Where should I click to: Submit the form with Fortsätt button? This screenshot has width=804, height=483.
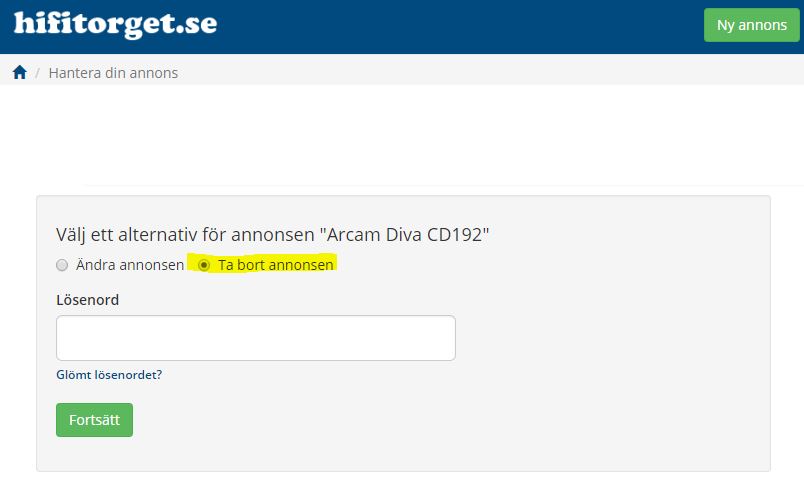(94, 420)
